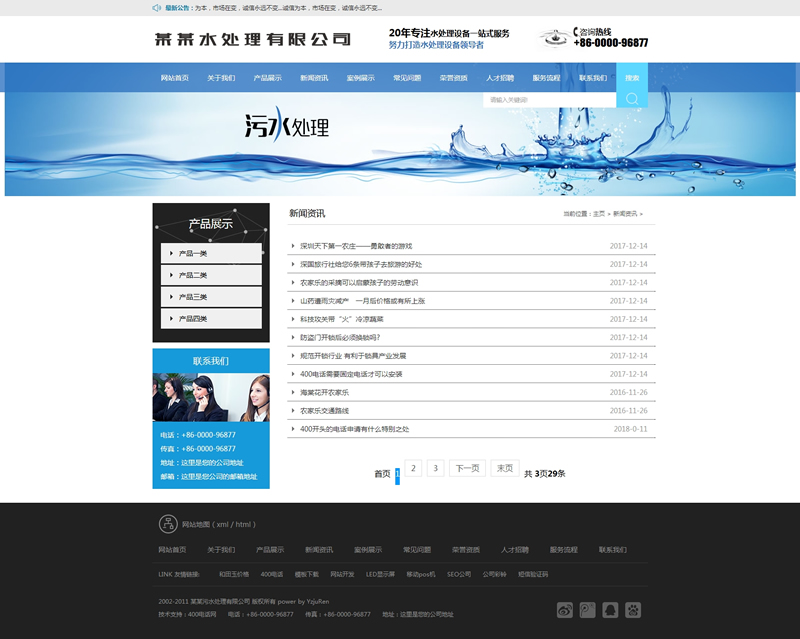The height and width of the screenshot is (639, 800).
Task: Click the speaker announcement icon at top
Action: [x=157, y=8]
